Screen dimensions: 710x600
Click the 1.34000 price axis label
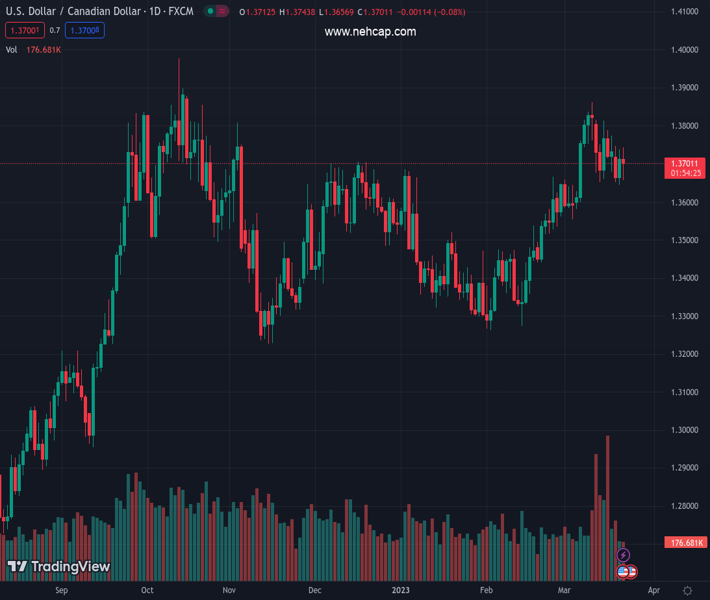pyautogui.click(x=685, y=278)
